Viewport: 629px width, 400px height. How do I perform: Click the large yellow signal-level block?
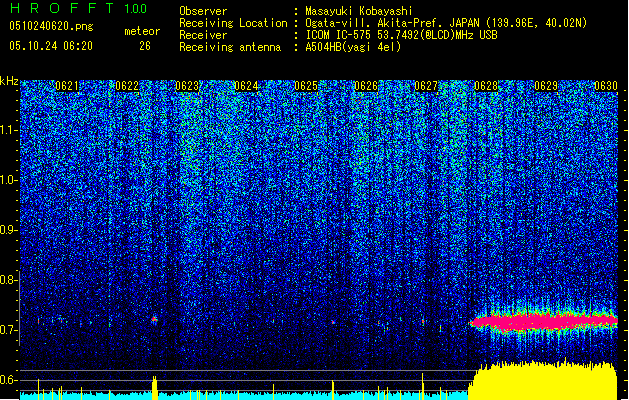pos(544,381)
